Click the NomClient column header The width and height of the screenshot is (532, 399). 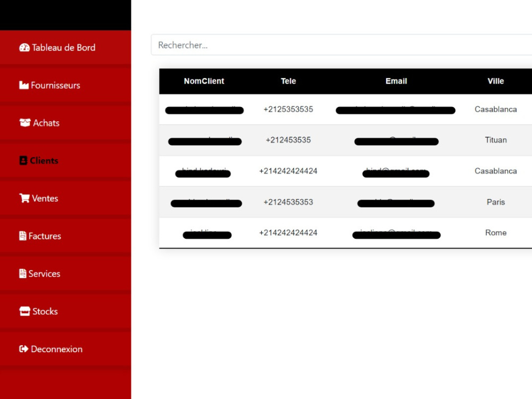point(204,81)
